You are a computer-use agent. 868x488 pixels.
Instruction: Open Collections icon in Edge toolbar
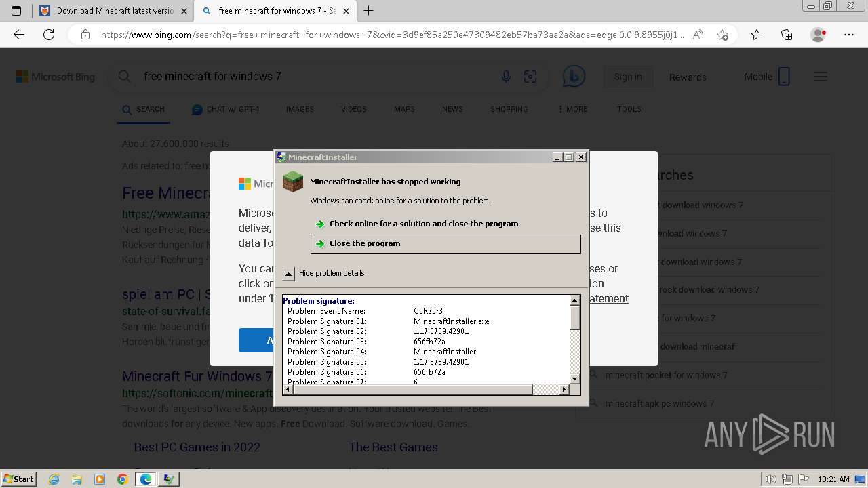click(x=787, y=35)
